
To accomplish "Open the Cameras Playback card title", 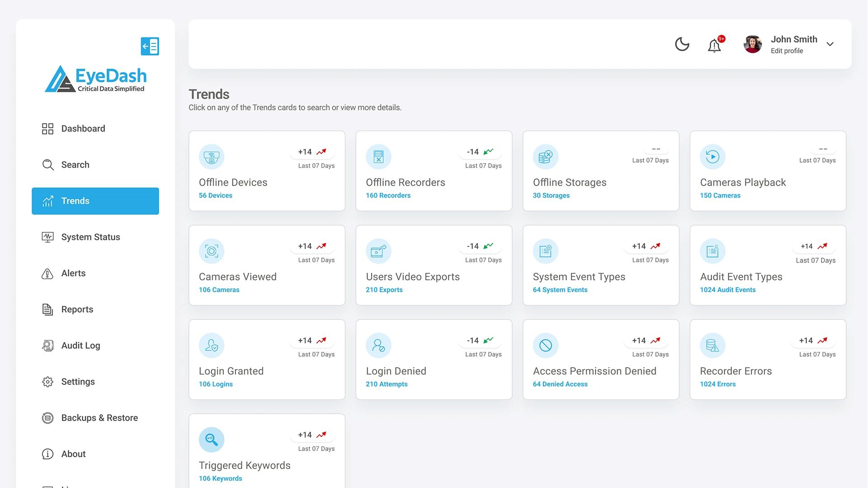I will tap(743, 183).
